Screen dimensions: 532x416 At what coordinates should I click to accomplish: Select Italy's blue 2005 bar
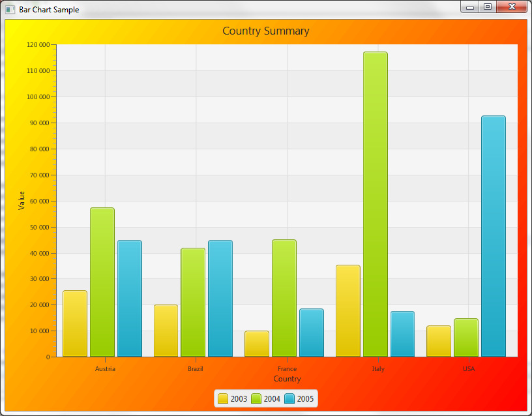tap(402, 334)
